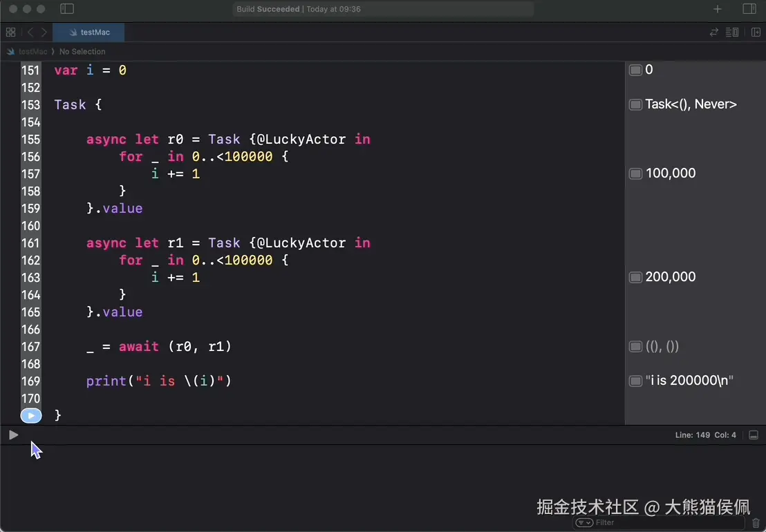766x532 pixels.
Task: Toggle the debug area visibility button
Action: pyautogui.click(x=754, y=435)
